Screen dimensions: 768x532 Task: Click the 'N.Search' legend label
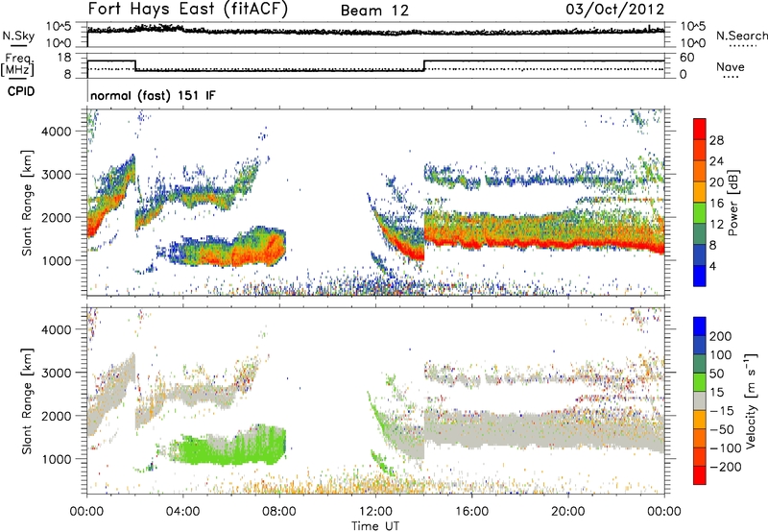pos(741,36)
